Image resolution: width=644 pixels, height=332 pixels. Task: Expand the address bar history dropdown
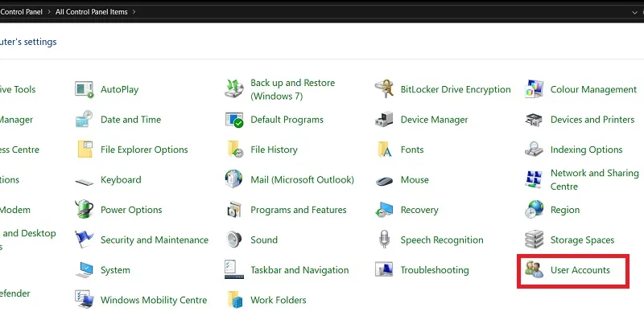(x=635, y=12)
